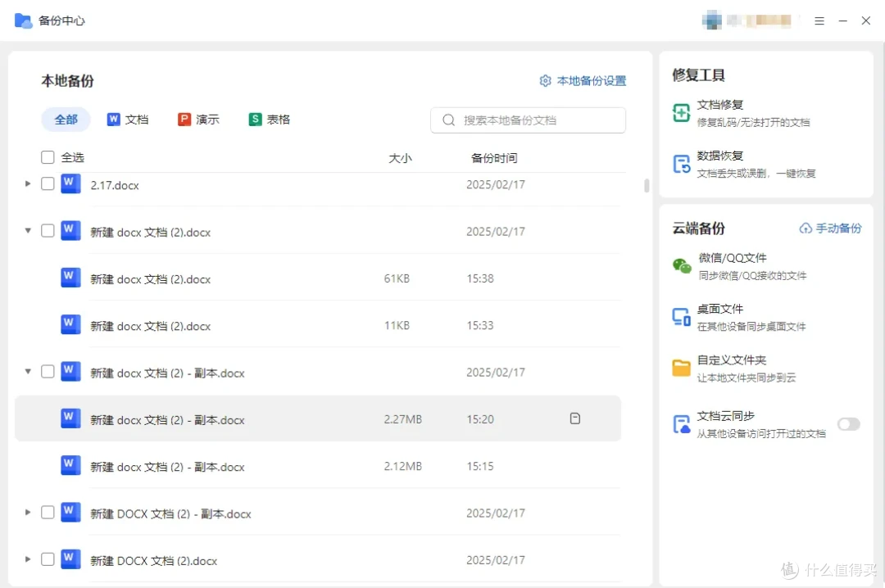Click the 文档云同步 label text
This screenshot has height=588, width=885.
click(725, 417)
